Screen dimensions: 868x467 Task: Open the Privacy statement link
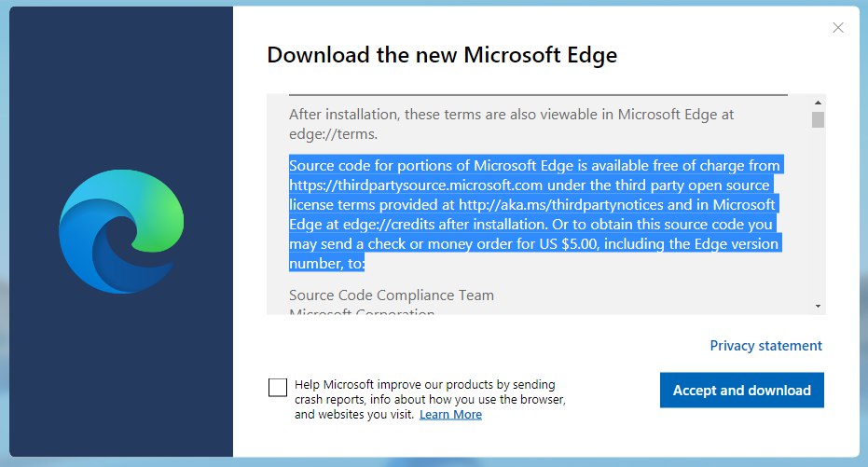765,346
